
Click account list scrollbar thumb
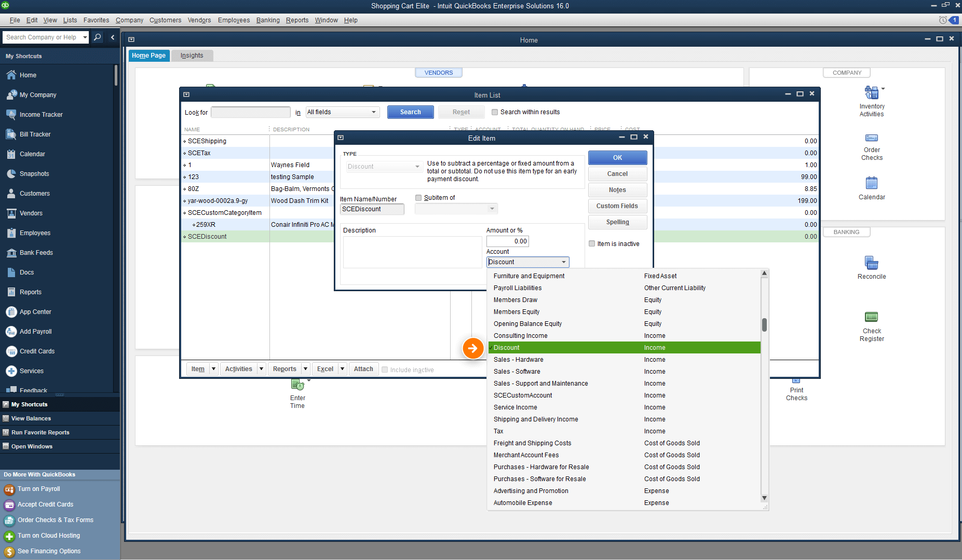(764, 325)
